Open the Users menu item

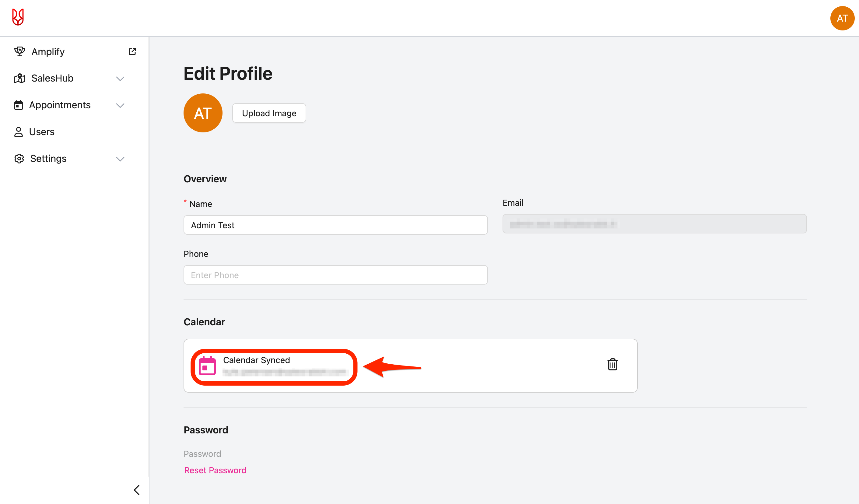click(x=42, y=132)
